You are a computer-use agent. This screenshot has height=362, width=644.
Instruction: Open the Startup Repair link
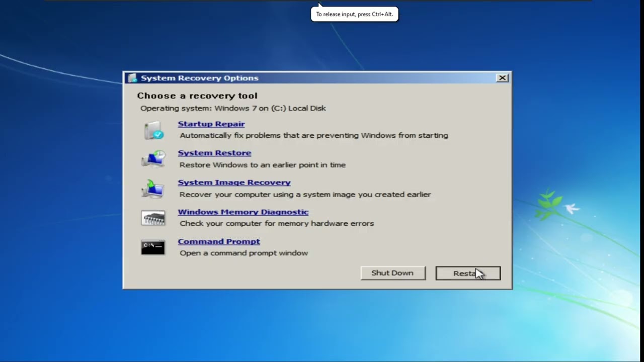(211, 124)
